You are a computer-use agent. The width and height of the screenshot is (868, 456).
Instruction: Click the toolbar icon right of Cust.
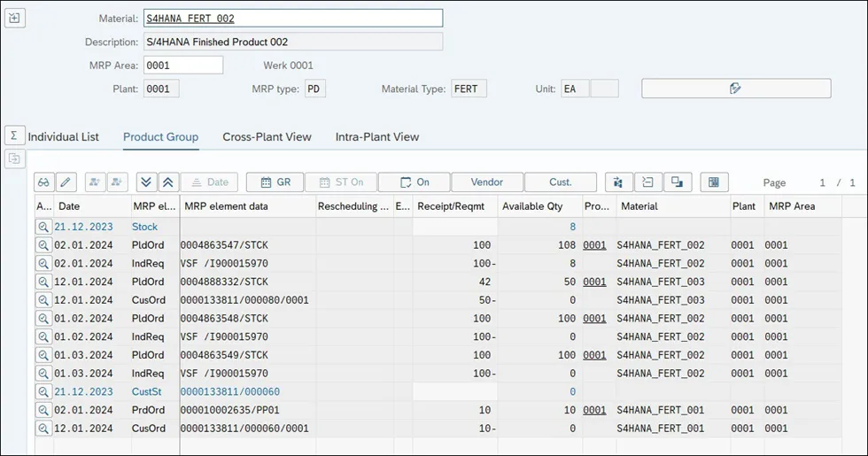(618, 182)
